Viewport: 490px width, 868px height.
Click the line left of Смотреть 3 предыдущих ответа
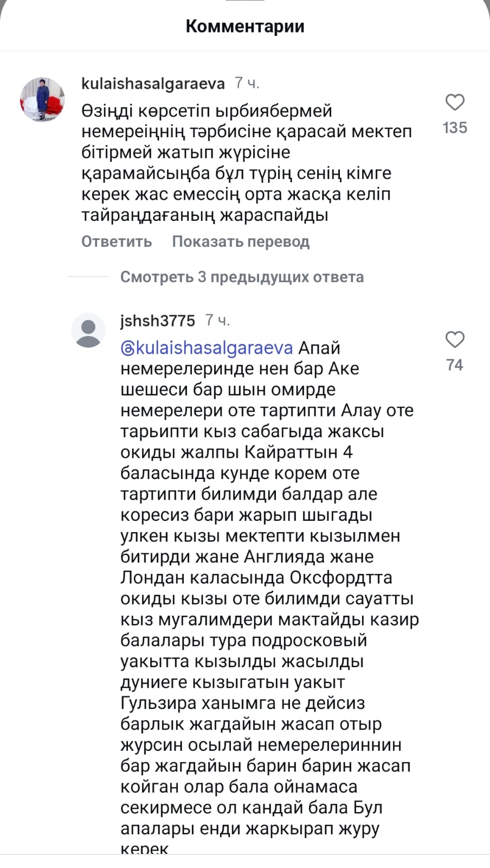88,277
